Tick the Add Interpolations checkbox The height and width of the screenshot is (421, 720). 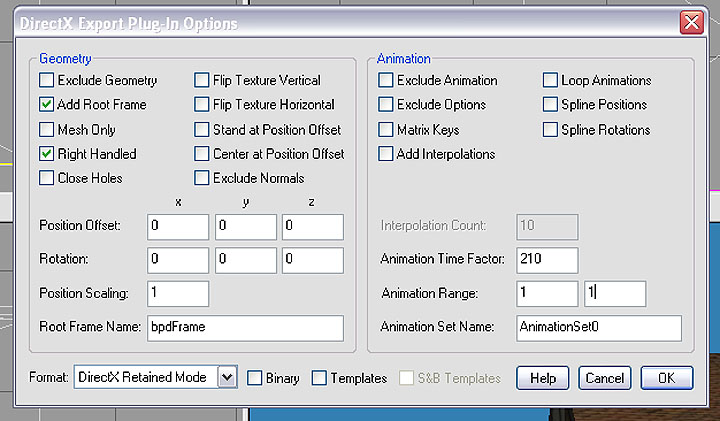386,154
